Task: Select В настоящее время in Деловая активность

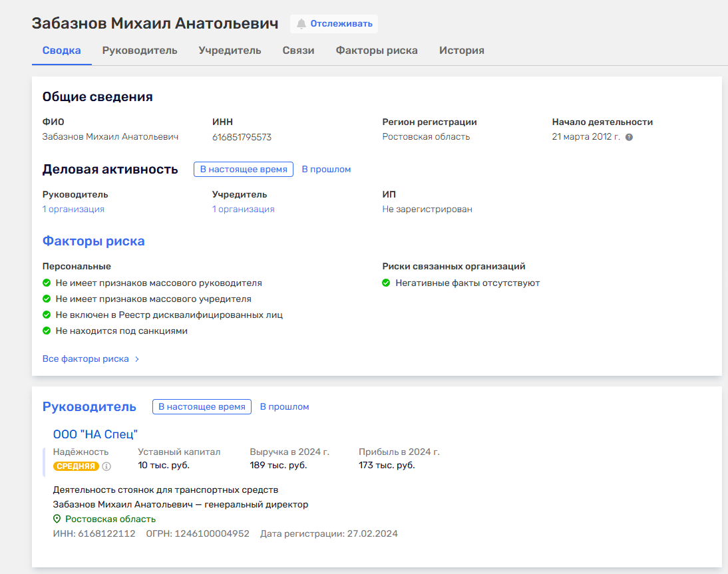Action: [244, 170]
